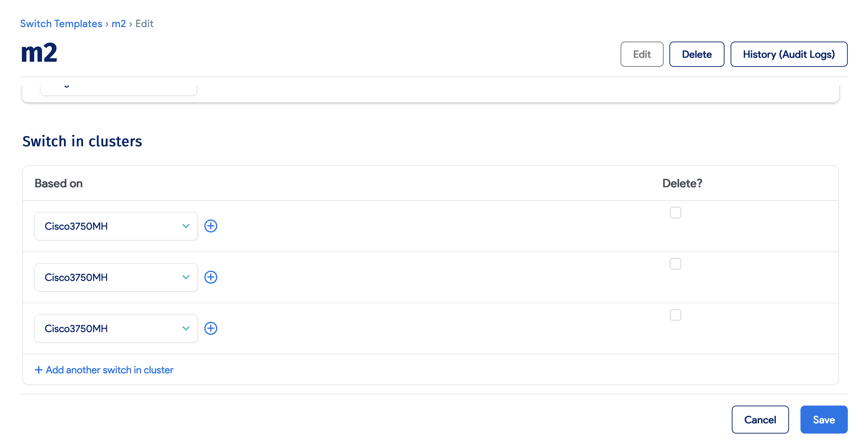868x442 pixels.
Task: Expand the first 'Based on' Cisco3750MH dropdown
Action: pyautogui.click(x=116, y=226)
